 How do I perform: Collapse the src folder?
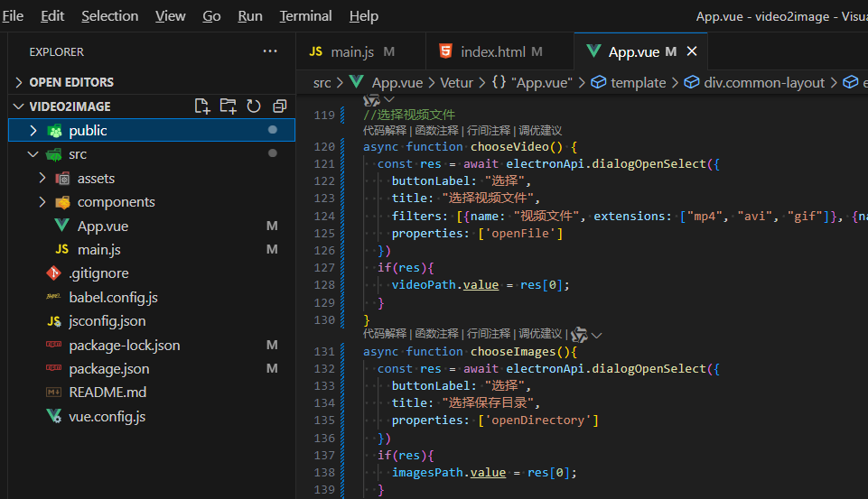[x=33, y=154]
